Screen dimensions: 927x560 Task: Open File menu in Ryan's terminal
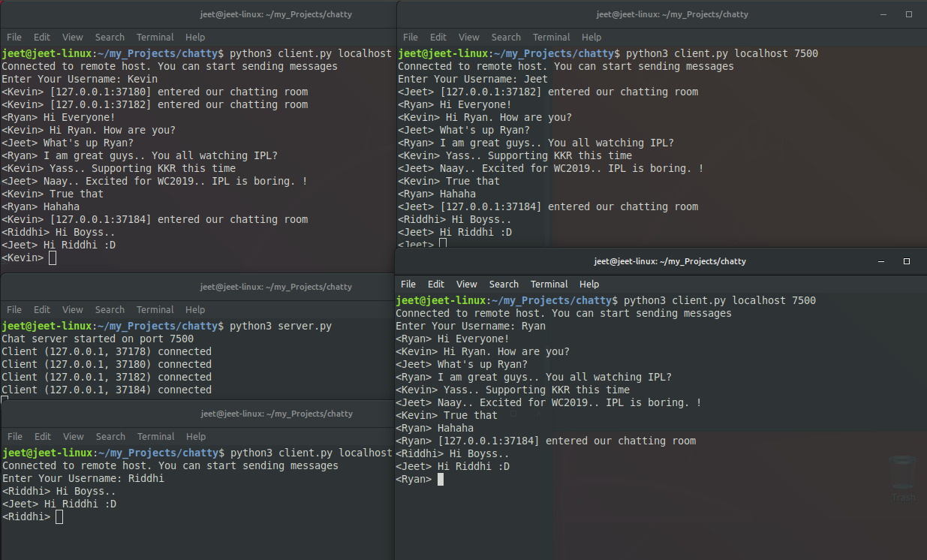[x=408, y=284]
